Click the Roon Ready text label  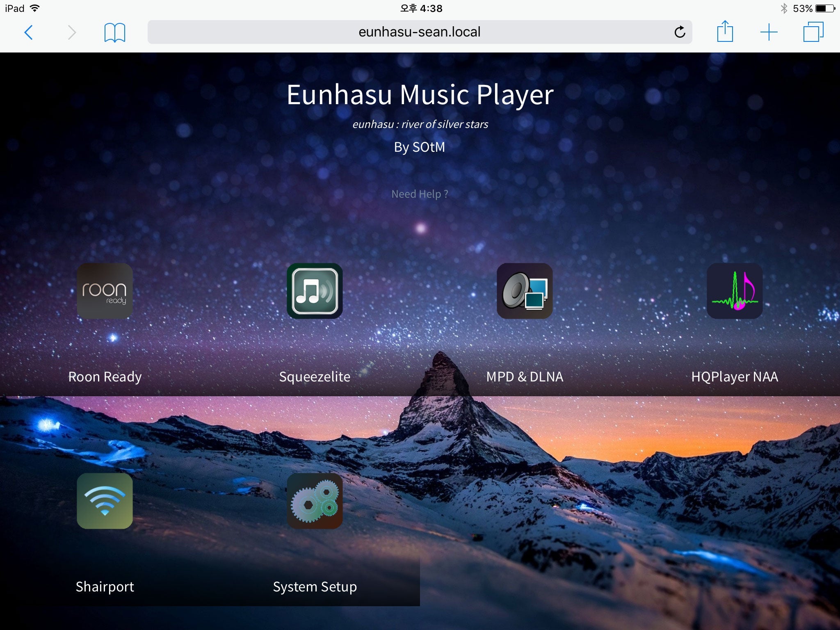[x=105, y=377]
